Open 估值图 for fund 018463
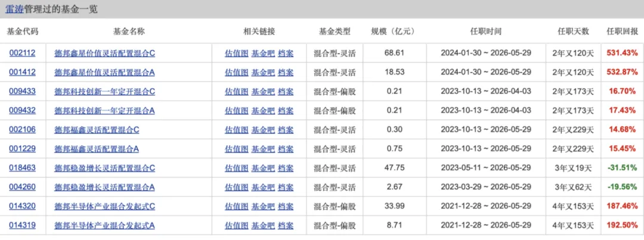 (x=237, y=168)
